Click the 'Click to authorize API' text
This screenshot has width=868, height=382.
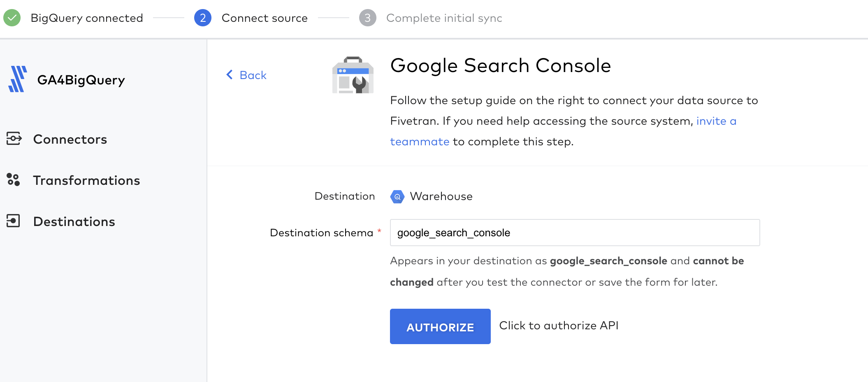tap(559, 326)
